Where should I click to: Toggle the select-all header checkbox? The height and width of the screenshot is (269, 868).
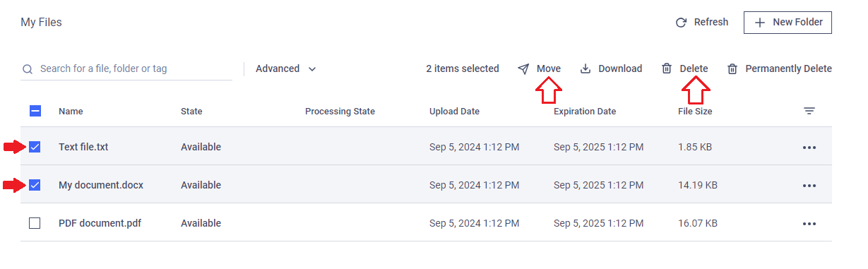pyautogui.click(x=35, y=111)
